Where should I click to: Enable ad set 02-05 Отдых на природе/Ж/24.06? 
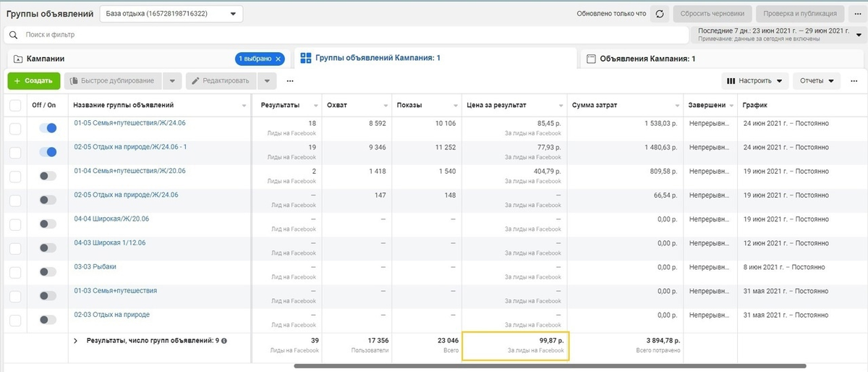pos(48,200)
